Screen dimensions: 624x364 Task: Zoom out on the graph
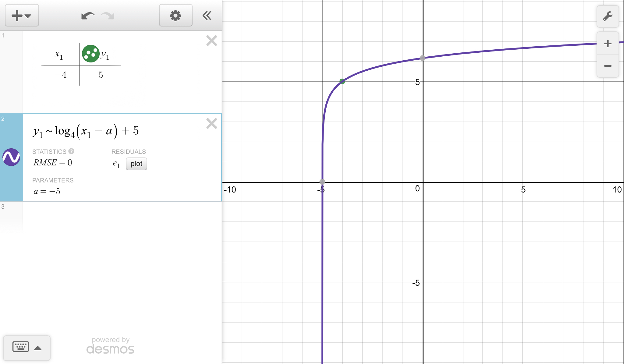tap(608, 66)
